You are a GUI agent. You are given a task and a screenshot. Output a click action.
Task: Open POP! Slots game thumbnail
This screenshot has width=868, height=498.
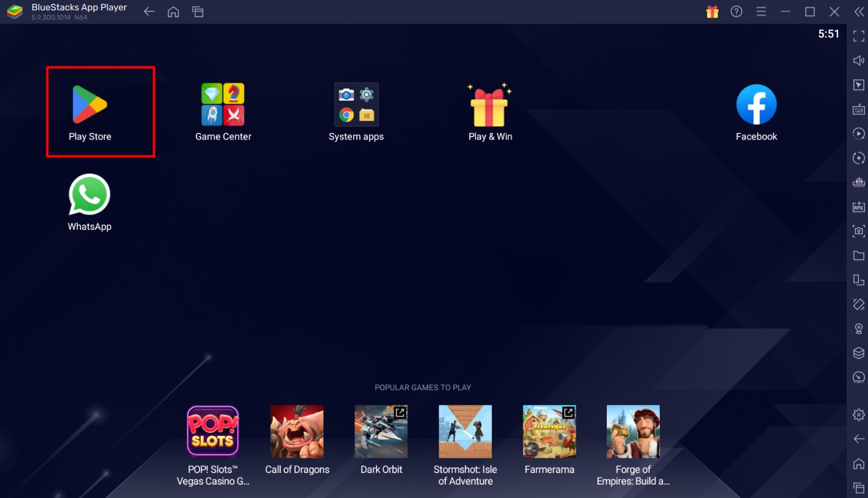coord(213,432)
